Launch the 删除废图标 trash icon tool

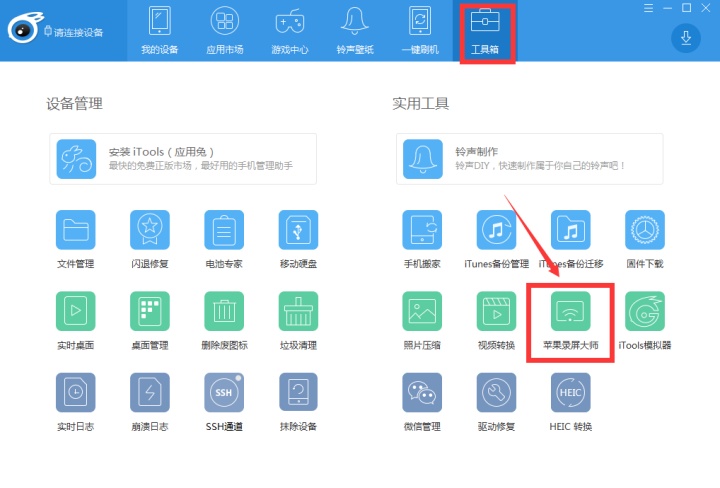coord(224,311)
